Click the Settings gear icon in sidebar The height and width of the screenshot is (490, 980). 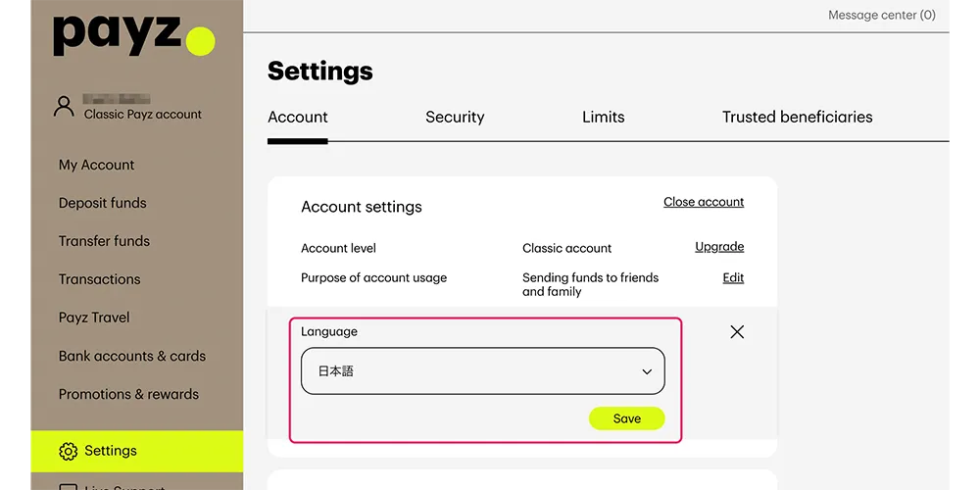click(x=68, y=451)
